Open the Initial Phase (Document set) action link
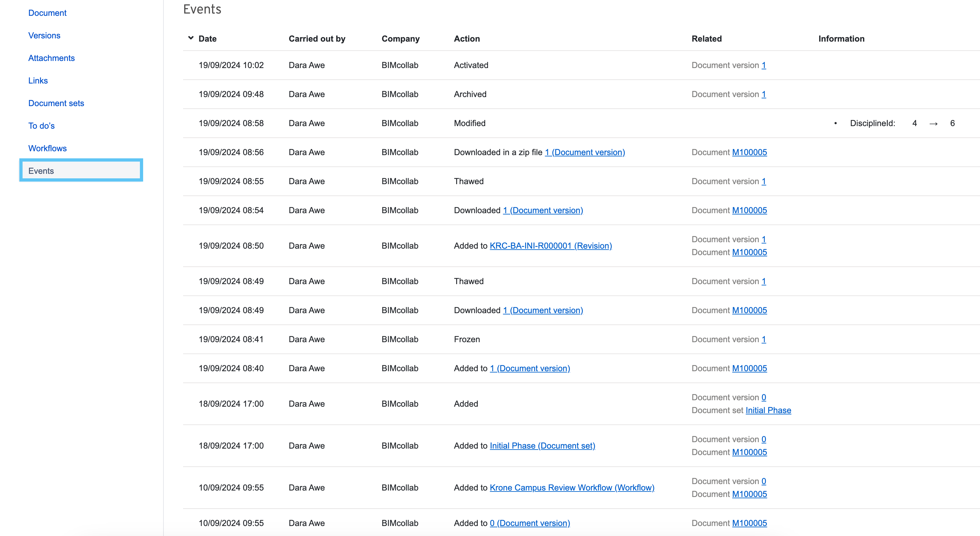The image size is (980, 536). 543,445
